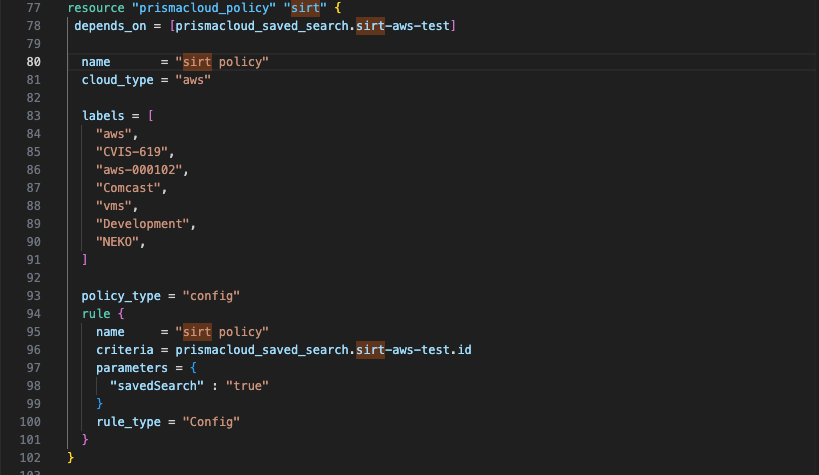Click the criteria attribute name
Image resolution: width=819 pixels, height=475 pixels.
125,350
